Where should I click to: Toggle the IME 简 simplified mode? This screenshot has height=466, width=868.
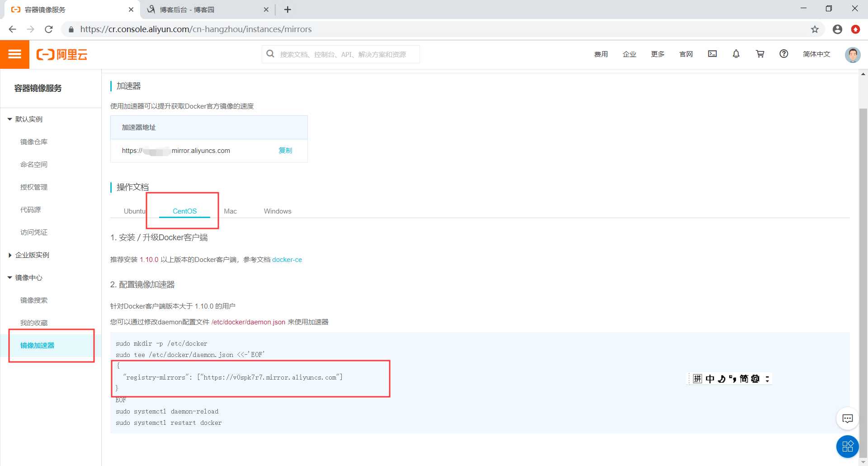744,379
